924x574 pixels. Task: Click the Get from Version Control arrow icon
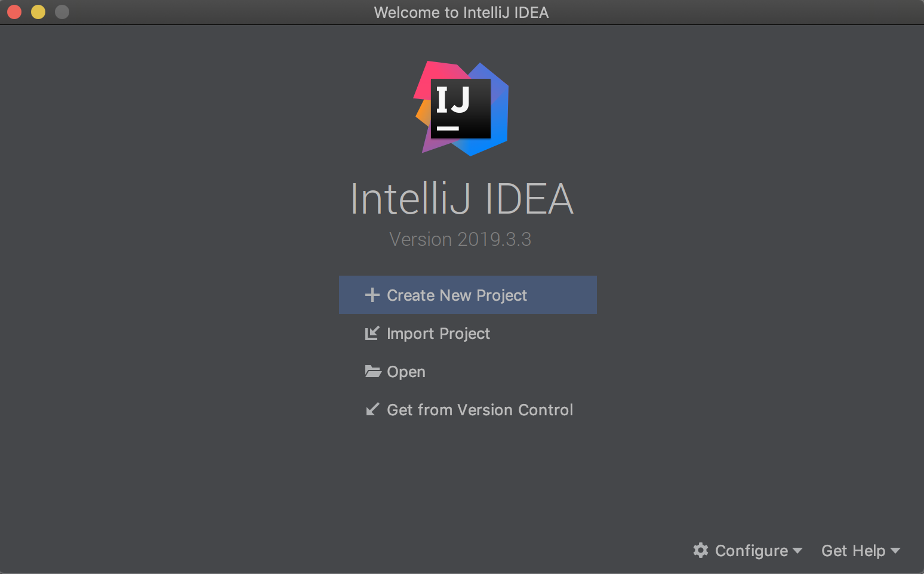[x=372, y=409]
